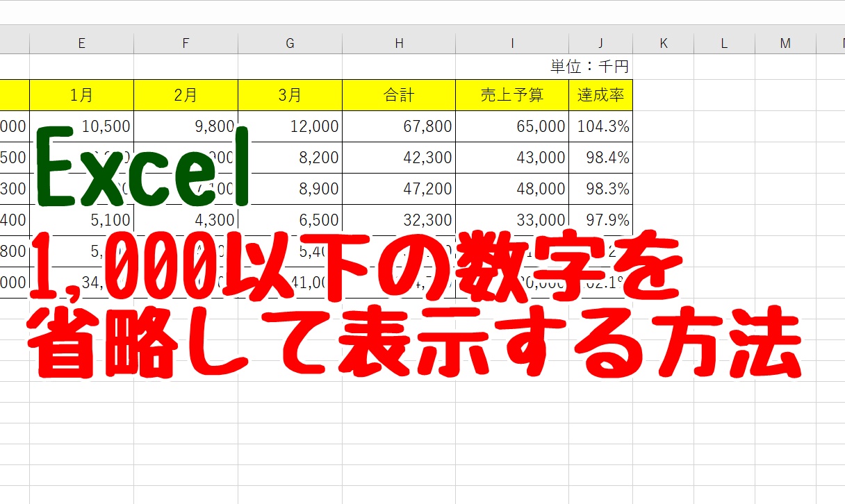
Task: Click the cell containing 8,200
Action: click(x=290, y=158)
